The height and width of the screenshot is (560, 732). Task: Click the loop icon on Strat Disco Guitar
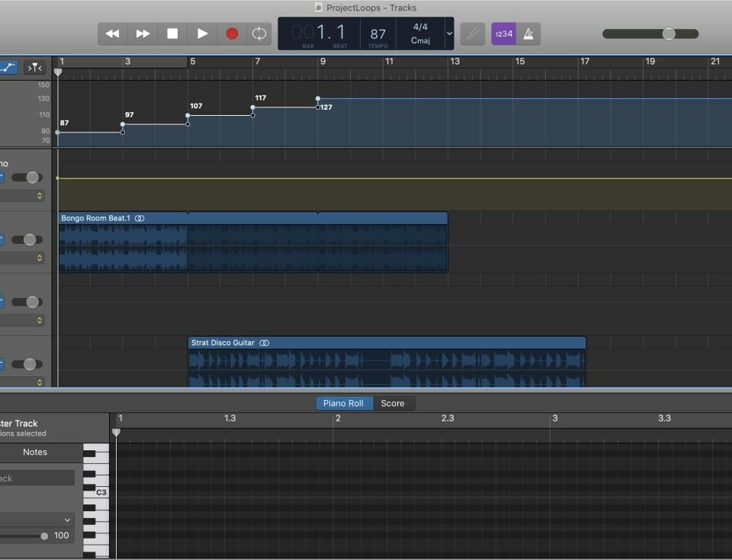(265, 343)
